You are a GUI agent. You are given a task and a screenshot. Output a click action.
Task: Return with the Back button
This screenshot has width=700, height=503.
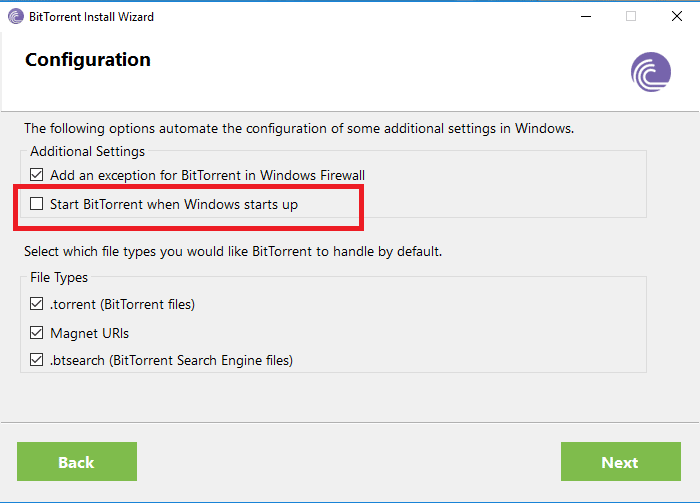77,461
